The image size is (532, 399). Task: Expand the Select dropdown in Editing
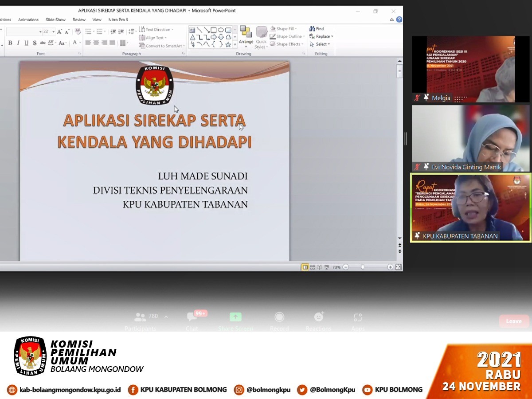pyautogui.click(x=322, y=44)
